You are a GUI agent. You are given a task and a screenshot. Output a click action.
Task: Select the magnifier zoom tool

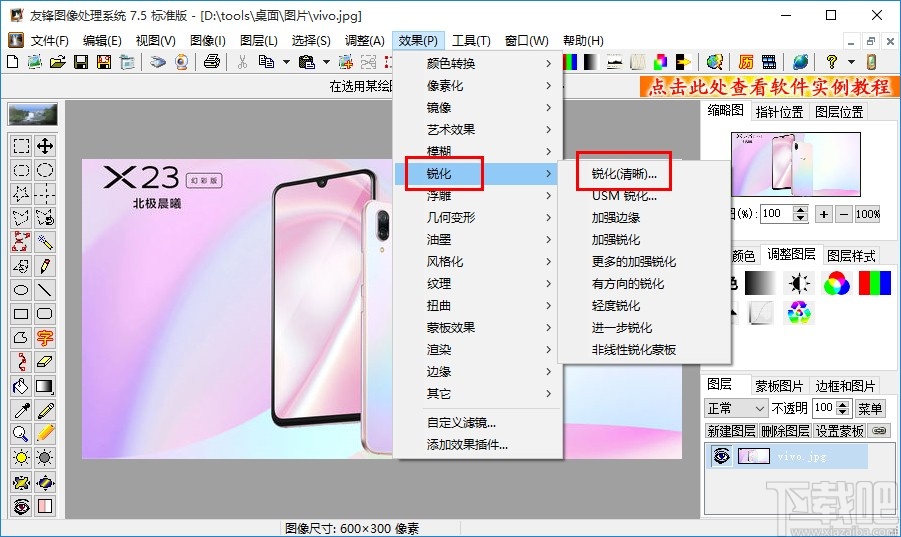coord(21,434)
